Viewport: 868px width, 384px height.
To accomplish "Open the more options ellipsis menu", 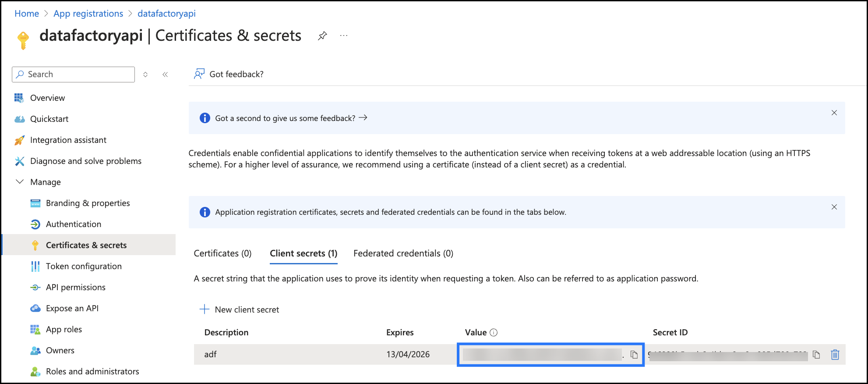I will pyautogui.click(x=344, y=36).
